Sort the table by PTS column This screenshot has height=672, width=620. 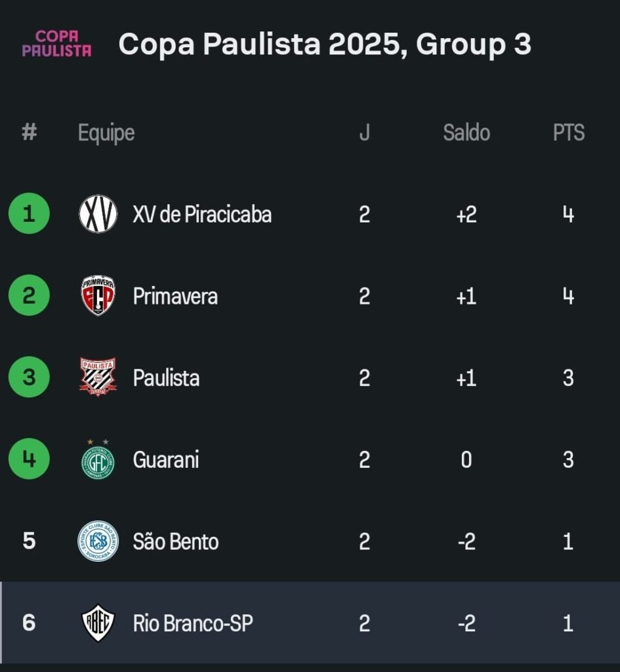(569, 133)
